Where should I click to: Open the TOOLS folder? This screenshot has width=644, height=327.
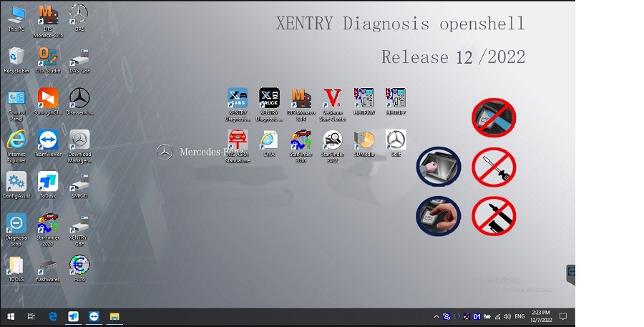[16, 269]
